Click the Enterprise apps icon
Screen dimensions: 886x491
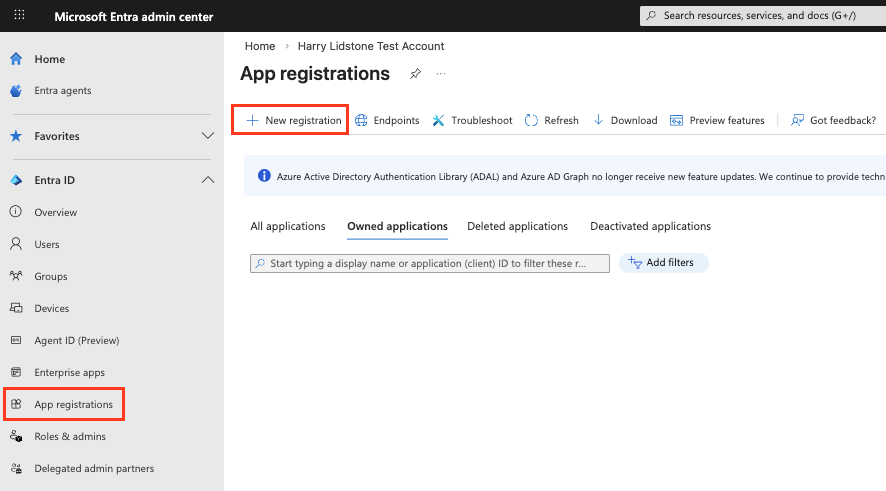pos(16,372)
